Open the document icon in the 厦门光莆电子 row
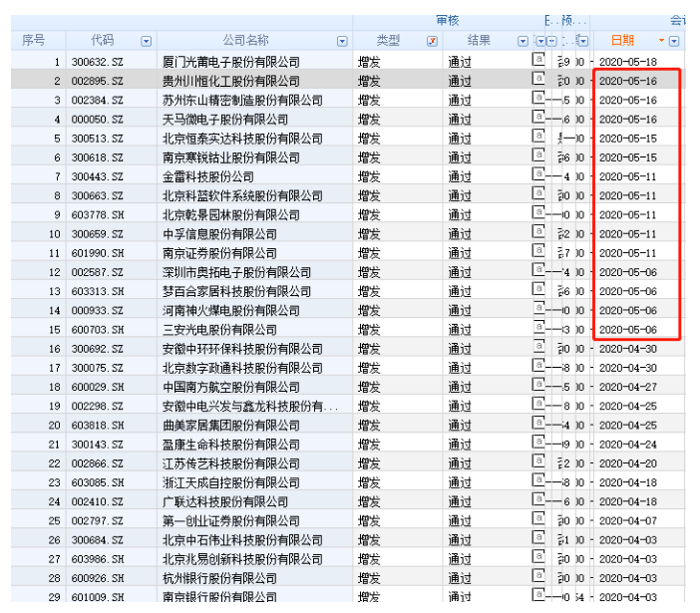700x613 pixels. [x=538, y=61]
